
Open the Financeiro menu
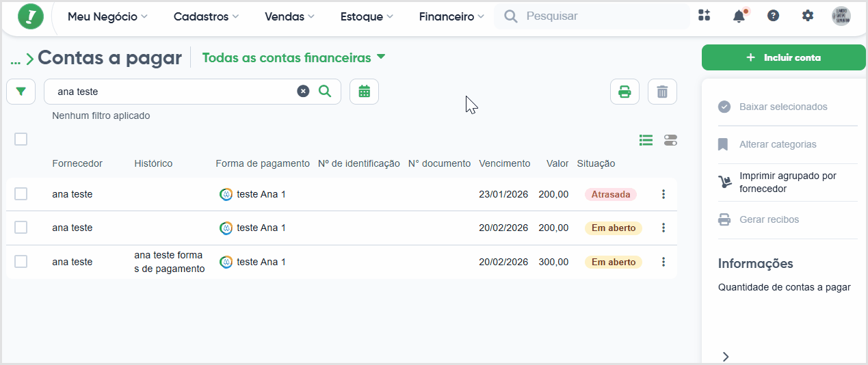[x=451, y=16]
